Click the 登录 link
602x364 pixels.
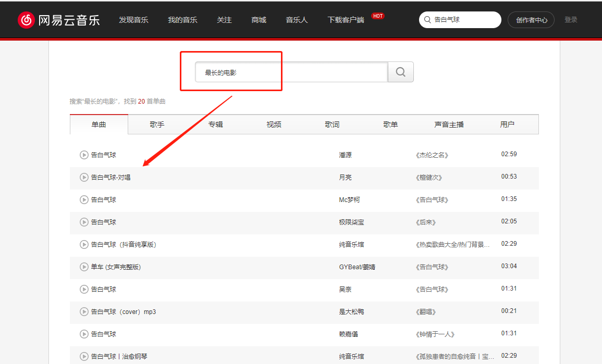coord(571,20)
